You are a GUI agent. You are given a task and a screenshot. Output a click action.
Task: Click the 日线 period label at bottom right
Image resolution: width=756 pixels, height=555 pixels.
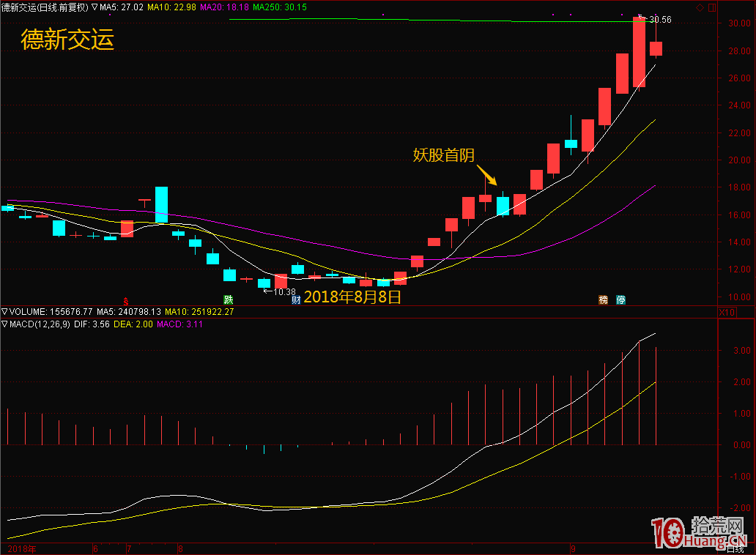click(x=735, y=548)
